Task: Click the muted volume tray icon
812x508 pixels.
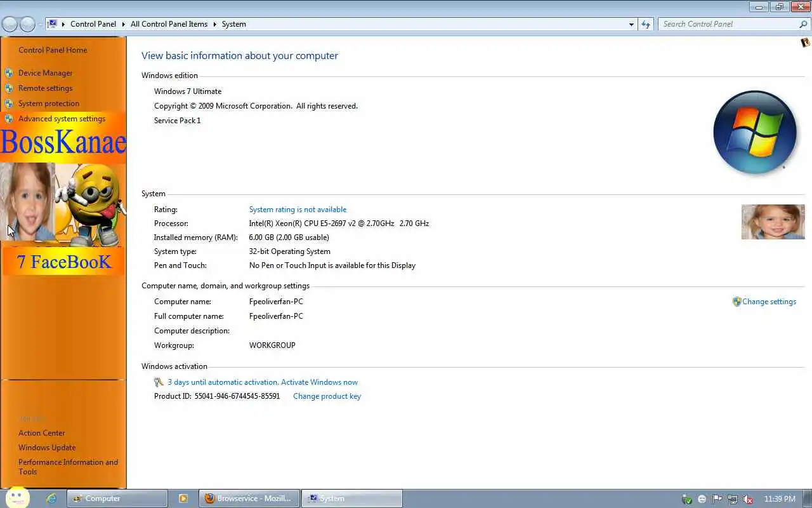Action: point(748,499)
